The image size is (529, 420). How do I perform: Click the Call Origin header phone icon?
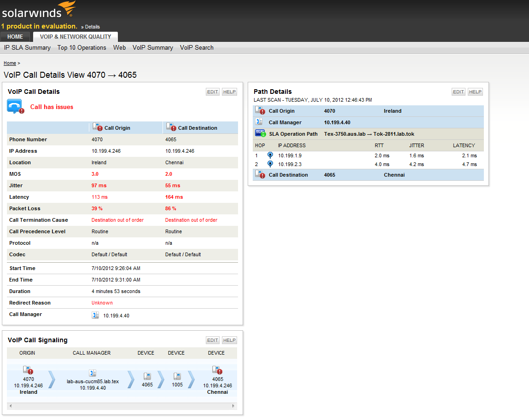(x=98, y=127)
